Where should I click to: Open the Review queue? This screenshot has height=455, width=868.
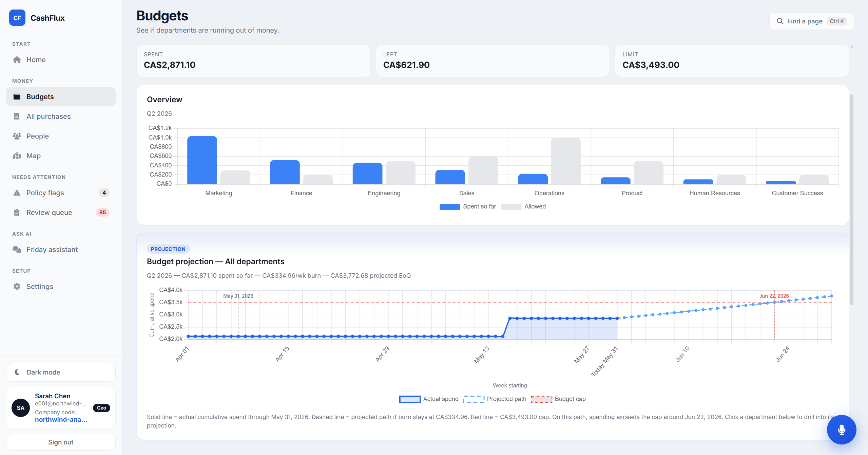pos(61,213)
